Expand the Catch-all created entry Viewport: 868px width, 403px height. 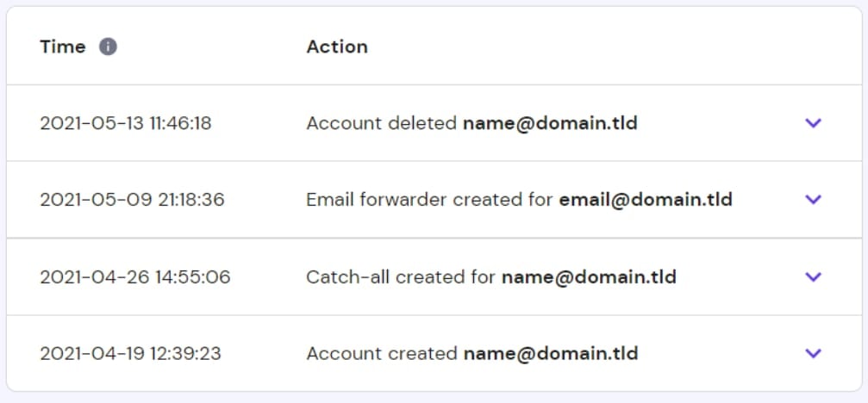812,276
